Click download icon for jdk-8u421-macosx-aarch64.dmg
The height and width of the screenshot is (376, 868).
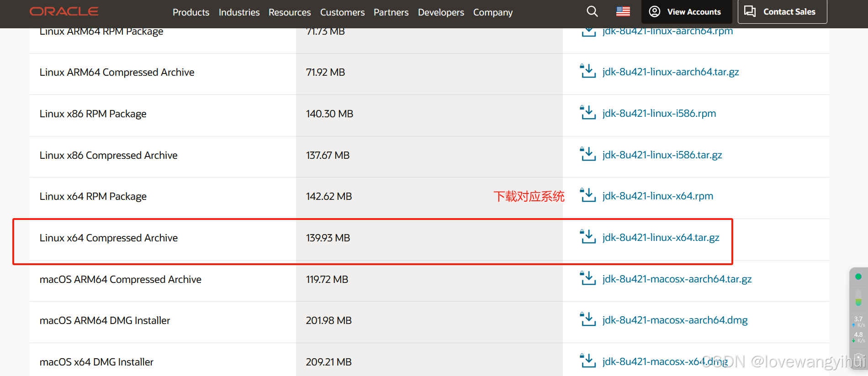588,319
